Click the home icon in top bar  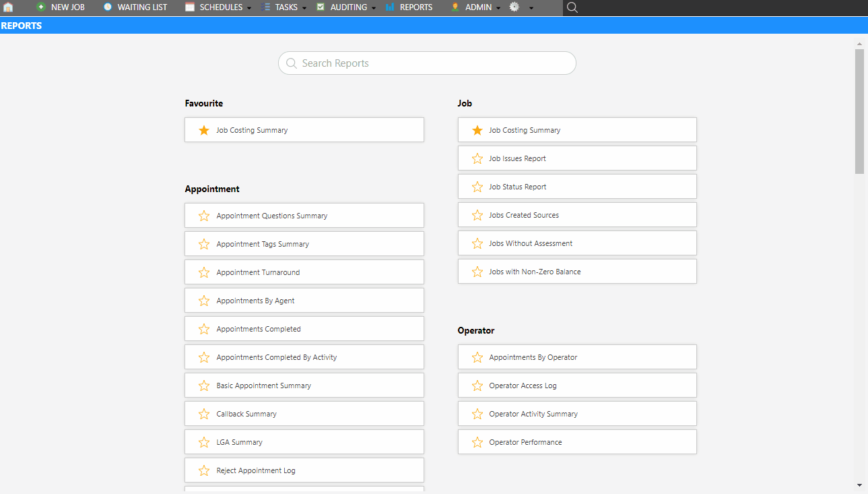8,7
